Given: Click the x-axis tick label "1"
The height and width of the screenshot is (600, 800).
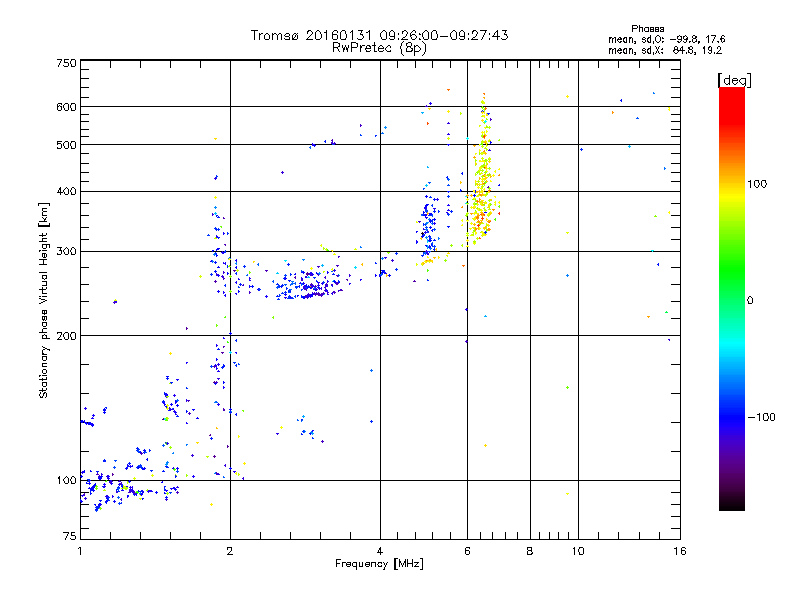Looking at the screenshot, I should pyautogui.click(x=81, y=551).
